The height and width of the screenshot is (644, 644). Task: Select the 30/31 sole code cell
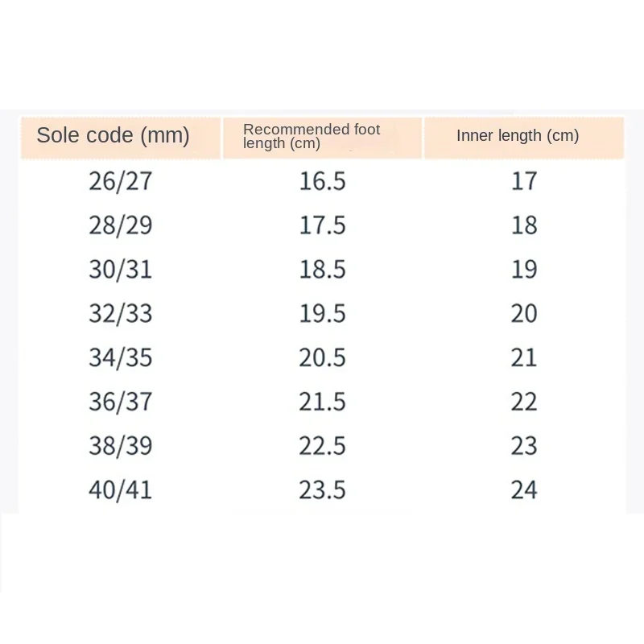120,270
